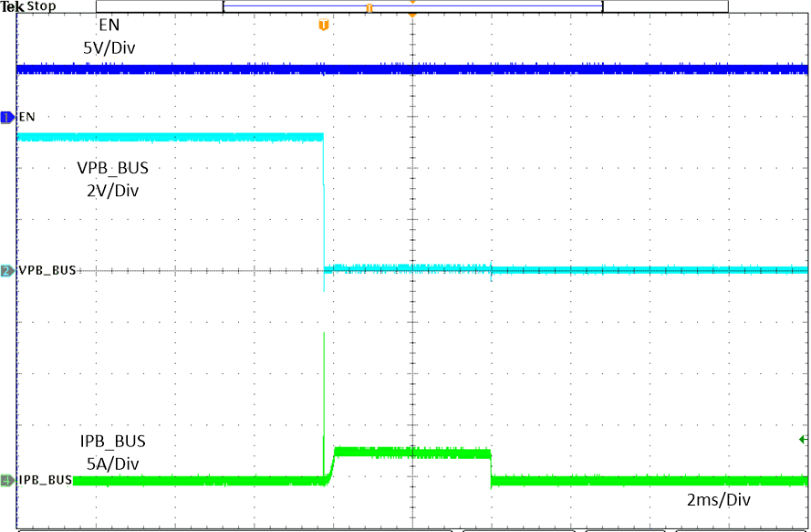Click the left bracket of the zoom region

click(222, 5)
